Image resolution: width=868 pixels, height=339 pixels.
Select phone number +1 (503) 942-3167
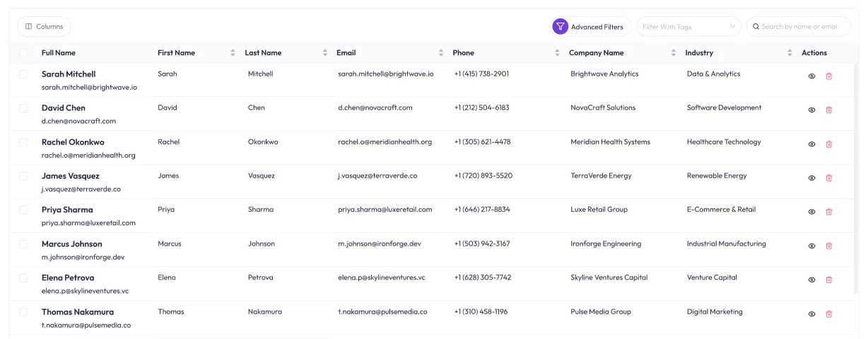pyautogui.click(x=482, y=244)
